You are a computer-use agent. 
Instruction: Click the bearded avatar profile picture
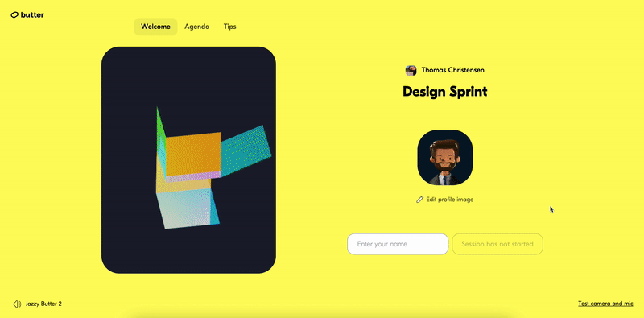pos(445,157)
